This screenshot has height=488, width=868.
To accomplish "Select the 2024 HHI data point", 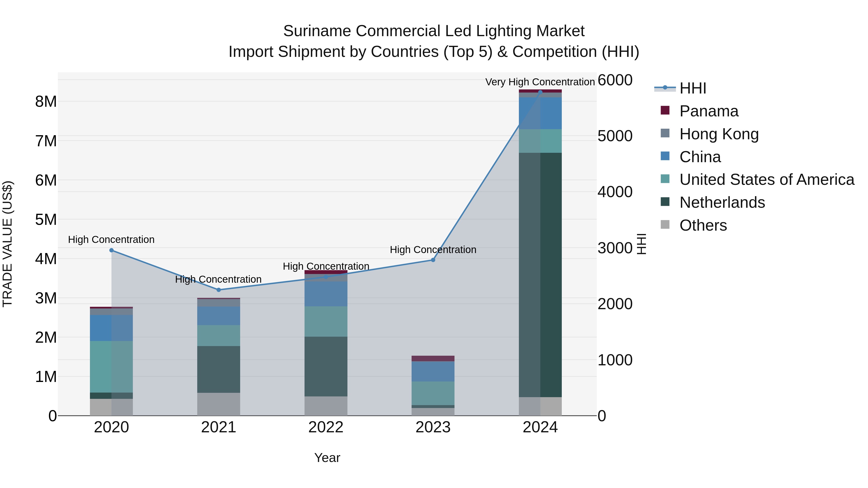I will (540, 92).
